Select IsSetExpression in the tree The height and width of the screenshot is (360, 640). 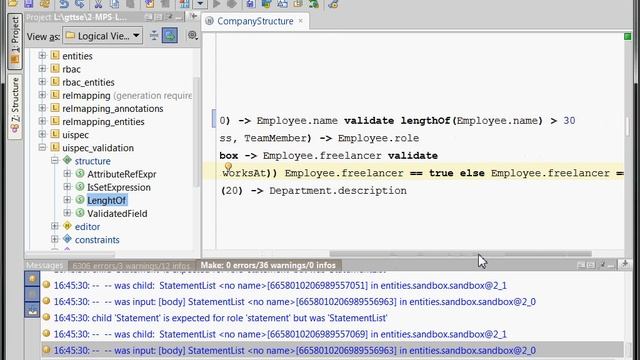[119, 187]
